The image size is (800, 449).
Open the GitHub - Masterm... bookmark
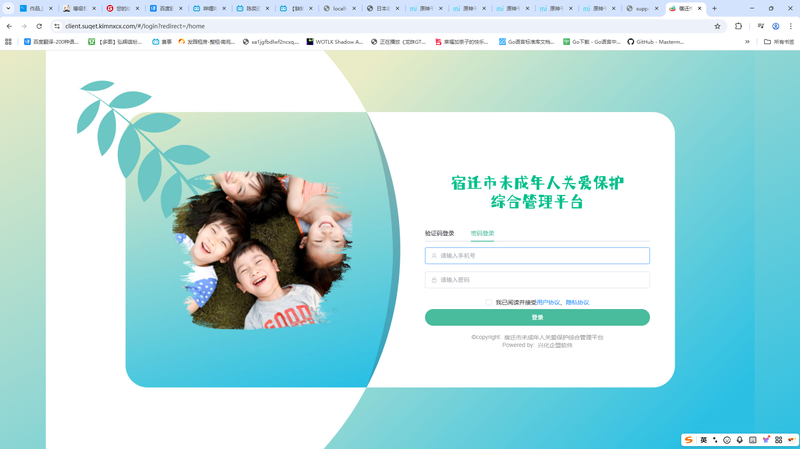tap(656, 42)
